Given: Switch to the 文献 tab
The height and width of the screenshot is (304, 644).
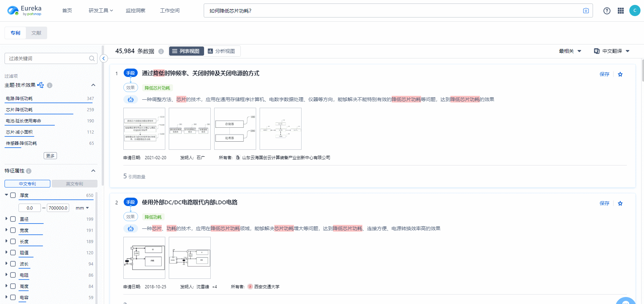Looking at the screenshot, I should click(x=36, y=33).
